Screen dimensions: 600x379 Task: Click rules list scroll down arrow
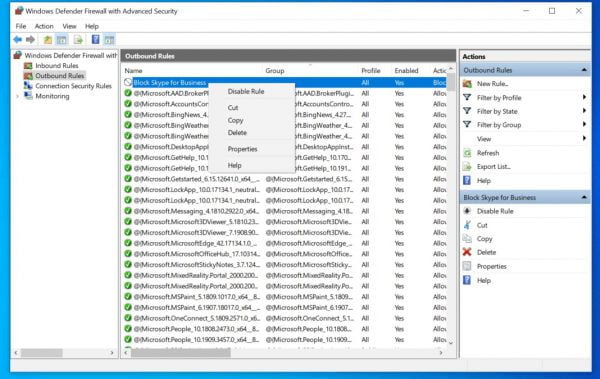(451, 343)
